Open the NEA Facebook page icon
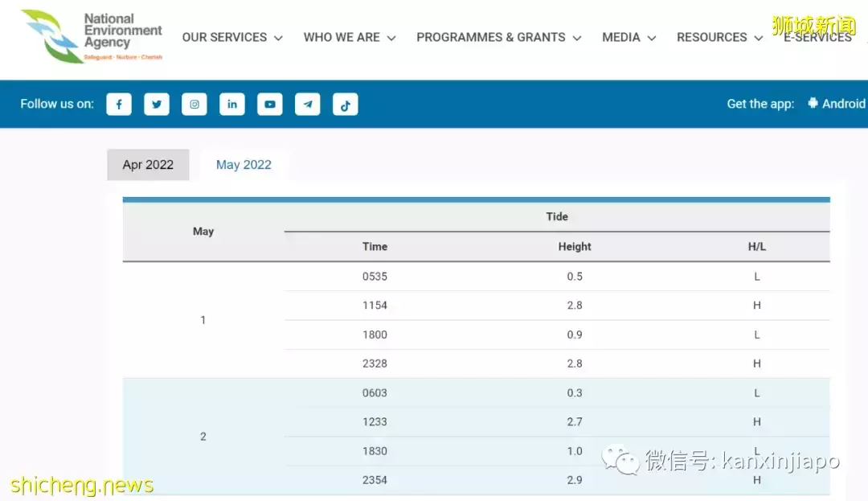Image resolution: width=868 pixels, height=501 pixels. 119,105
